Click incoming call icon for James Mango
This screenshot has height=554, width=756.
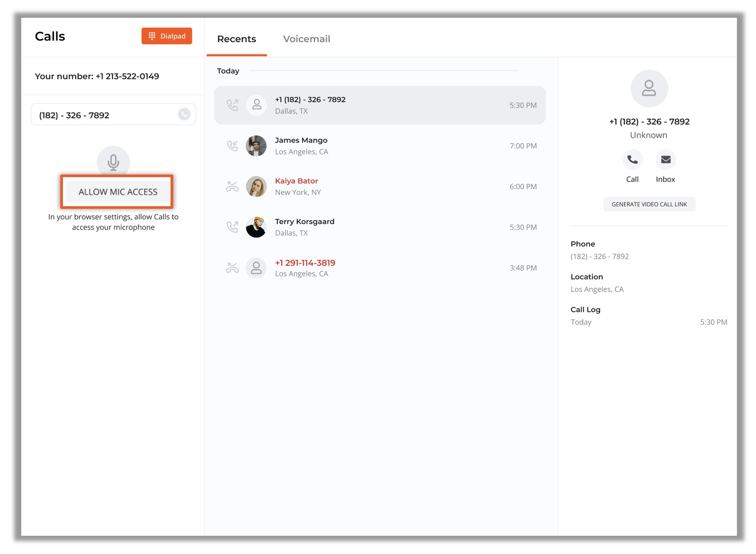point(233,146)
